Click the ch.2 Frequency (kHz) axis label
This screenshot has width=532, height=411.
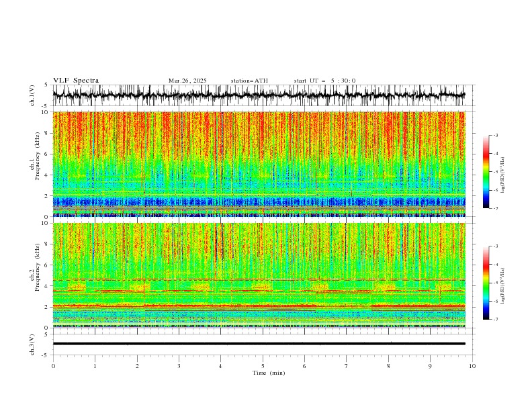[35, 267]
